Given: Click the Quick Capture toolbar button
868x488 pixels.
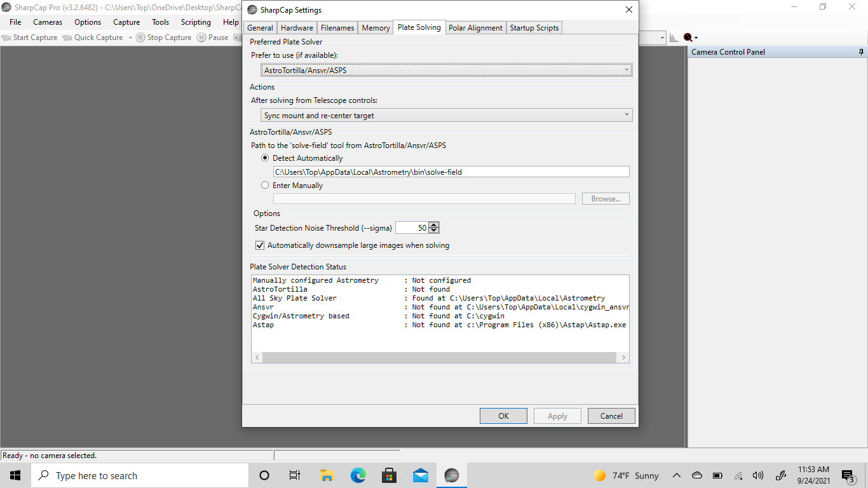Looking at the screenshot, I should pos(93,37).
